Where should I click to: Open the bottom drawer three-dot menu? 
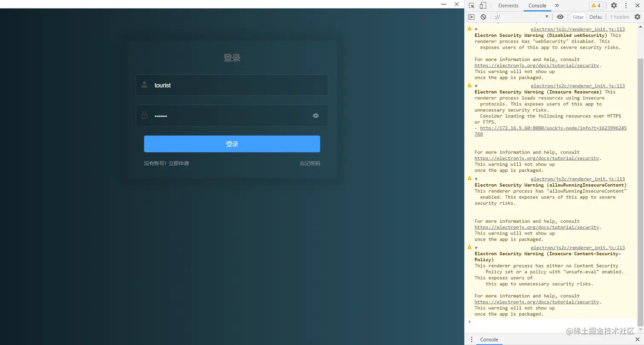click(471, 339)
